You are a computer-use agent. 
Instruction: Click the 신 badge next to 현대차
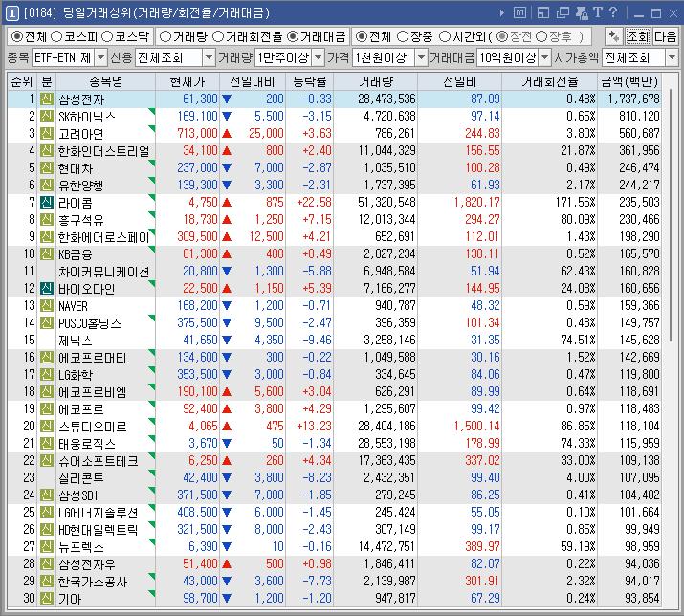coord(47,168)
